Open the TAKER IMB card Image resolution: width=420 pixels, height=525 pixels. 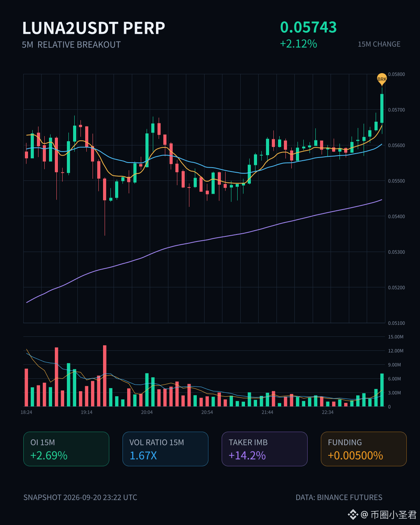point(264,449)
